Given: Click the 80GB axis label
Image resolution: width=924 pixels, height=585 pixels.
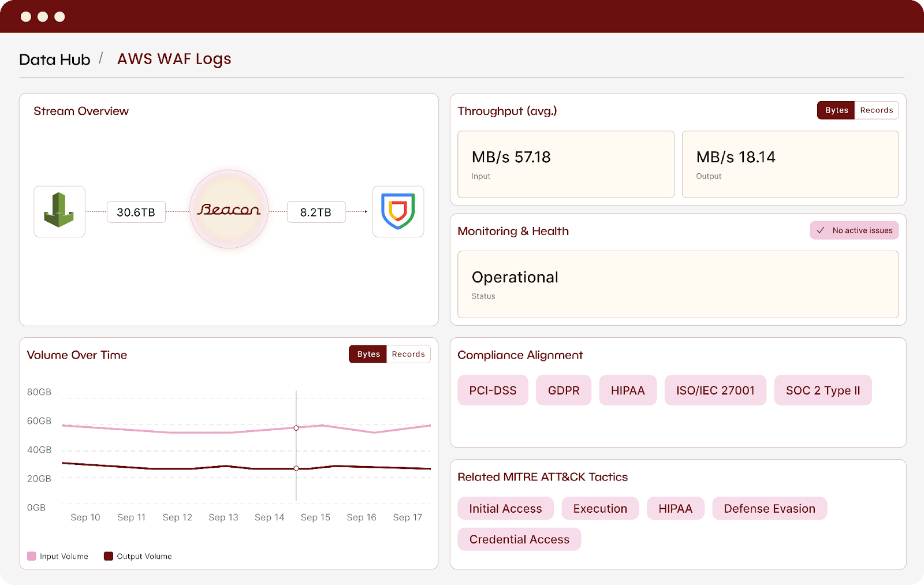Looking at the screenshot, I should coord(39,392).
